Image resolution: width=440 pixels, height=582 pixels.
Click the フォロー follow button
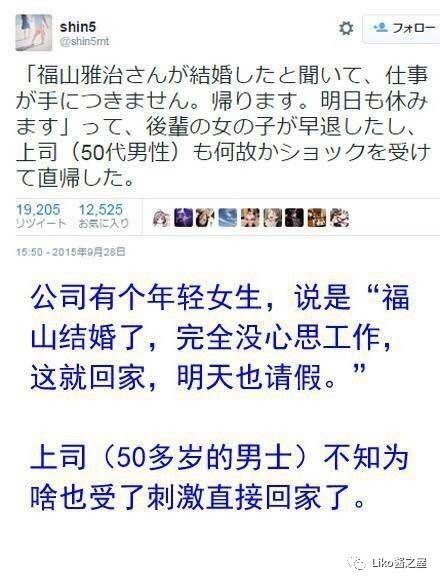[402, 29]
